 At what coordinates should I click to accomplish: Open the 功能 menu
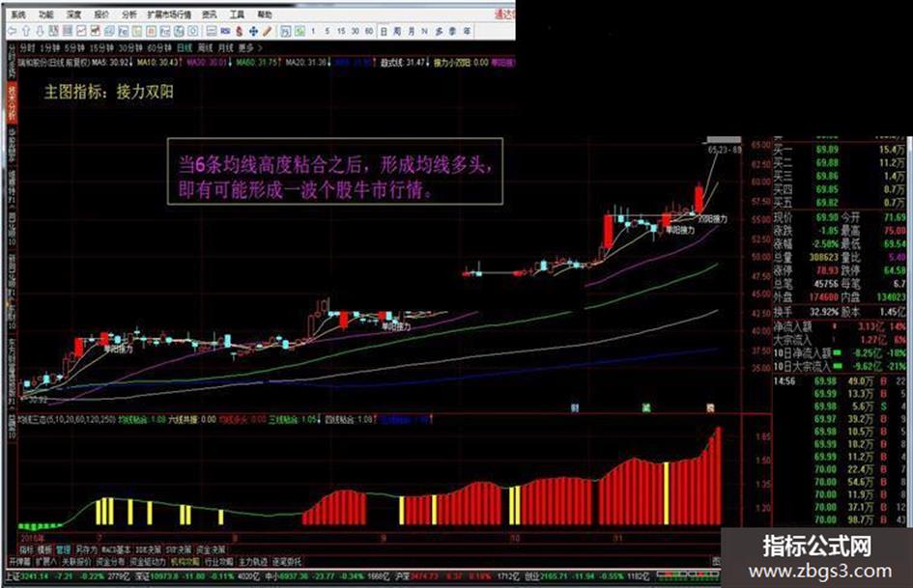[45, 14]
